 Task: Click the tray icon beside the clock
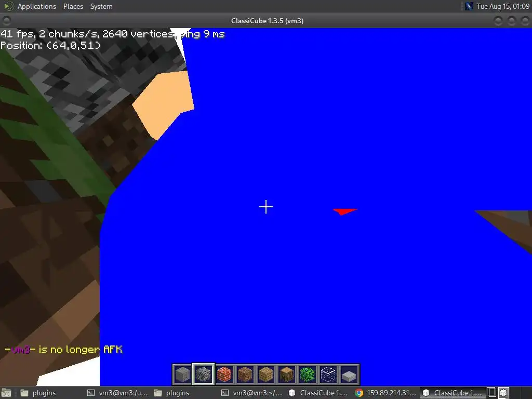click(469, 6)
